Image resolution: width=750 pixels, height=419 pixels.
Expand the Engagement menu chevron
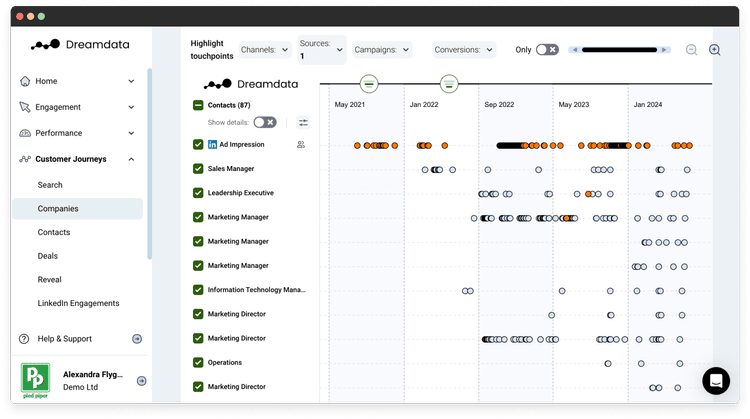click(131, 107)
